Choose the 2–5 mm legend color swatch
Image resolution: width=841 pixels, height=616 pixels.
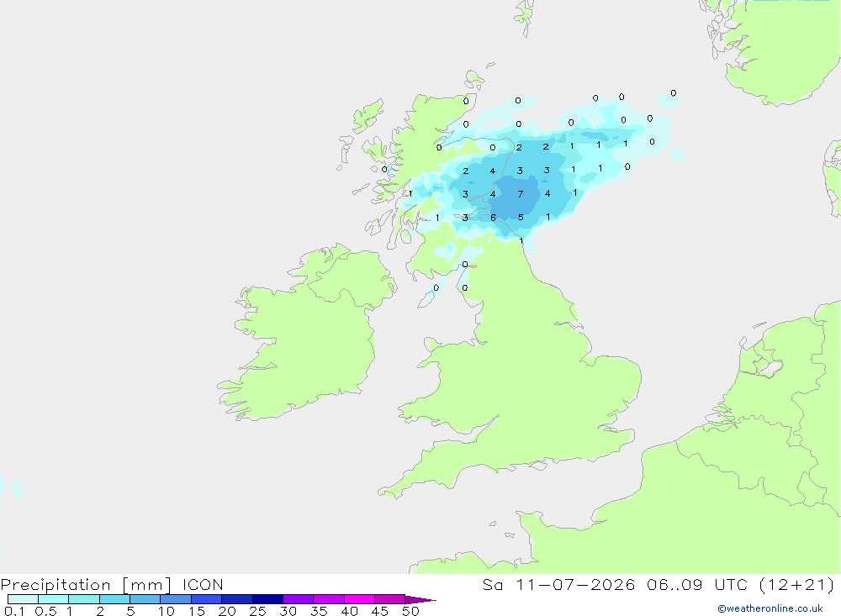114,599
